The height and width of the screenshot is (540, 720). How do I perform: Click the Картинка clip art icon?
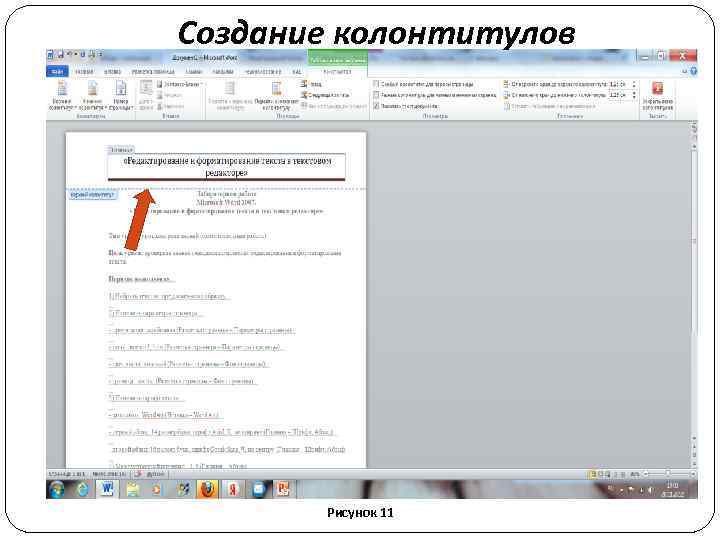point(170,106)
